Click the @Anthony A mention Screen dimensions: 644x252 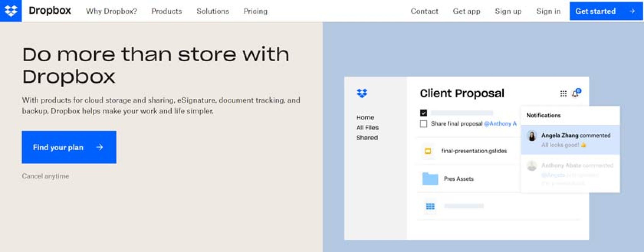coord(500,123)
